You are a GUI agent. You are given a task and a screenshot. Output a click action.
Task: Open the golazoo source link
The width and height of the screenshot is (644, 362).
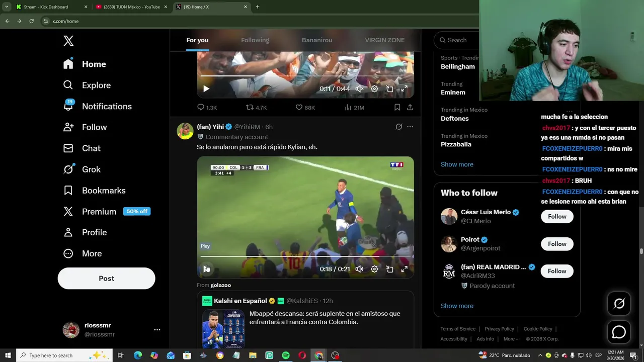click(x=220, y=285)
